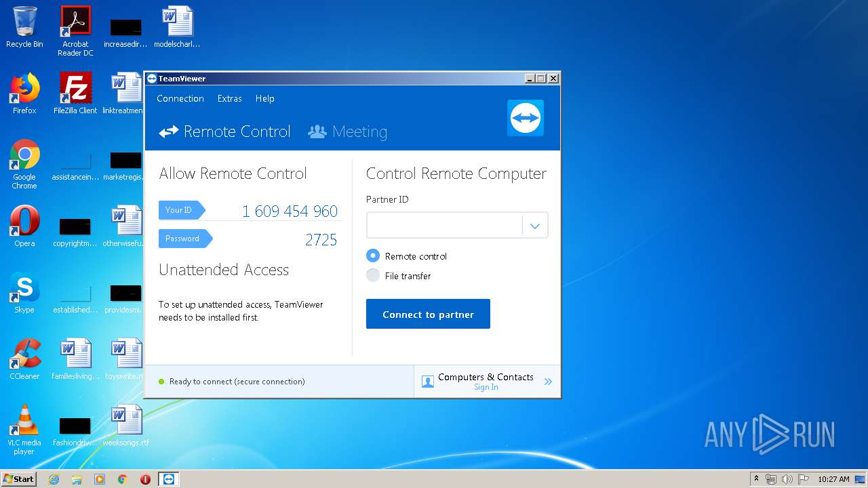Minimize the TeamViewer window
The image size is (868, 488).
(530, 79)
